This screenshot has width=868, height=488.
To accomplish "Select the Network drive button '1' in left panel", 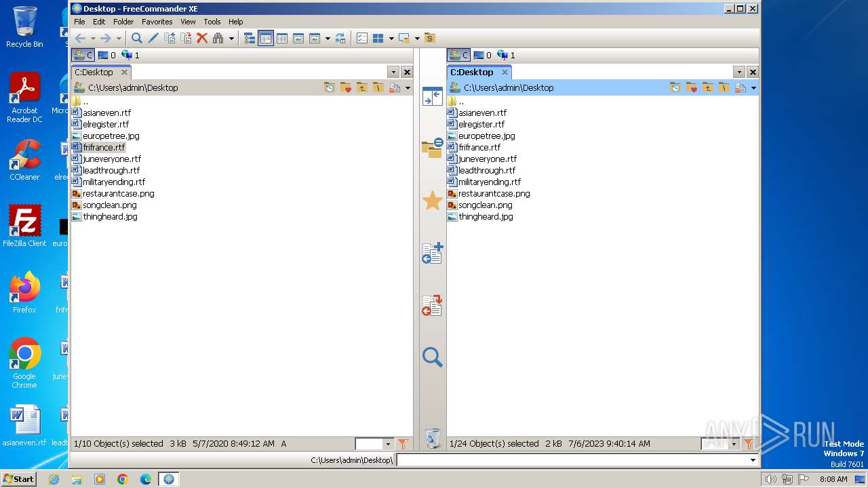I will pos(131,55).
